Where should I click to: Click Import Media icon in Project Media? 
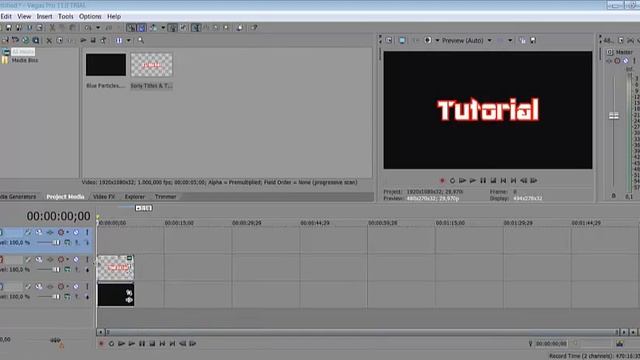click(x=5, y=40)
